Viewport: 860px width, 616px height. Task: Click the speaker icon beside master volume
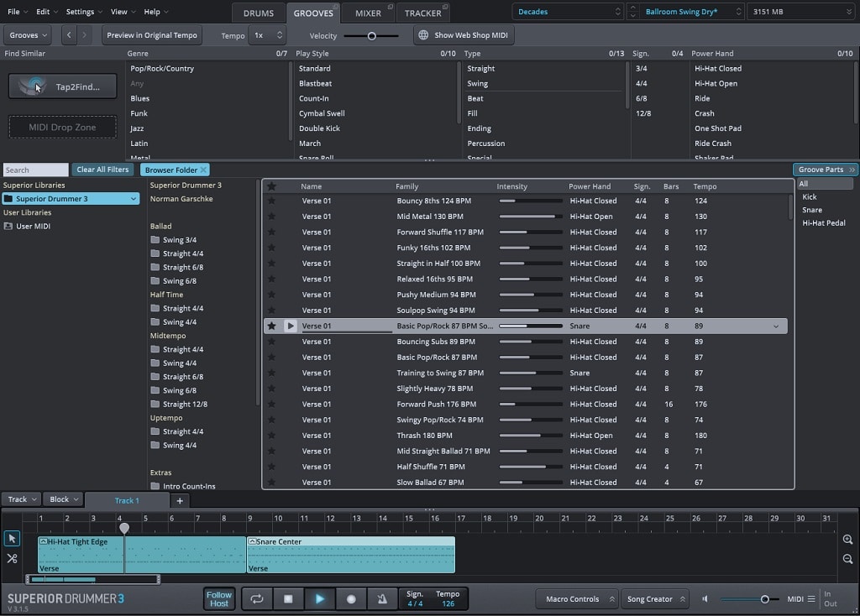[705, 599]
